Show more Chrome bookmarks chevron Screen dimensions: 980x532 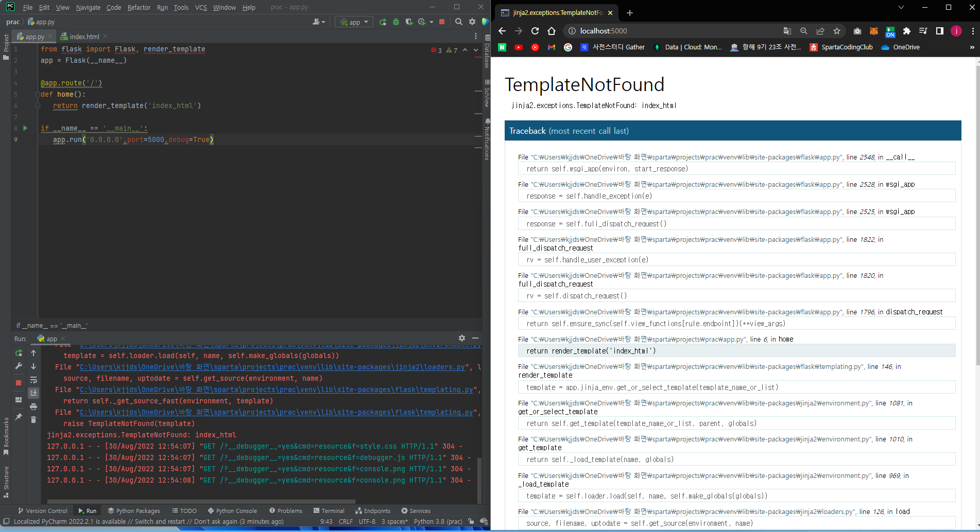[972, 47]
